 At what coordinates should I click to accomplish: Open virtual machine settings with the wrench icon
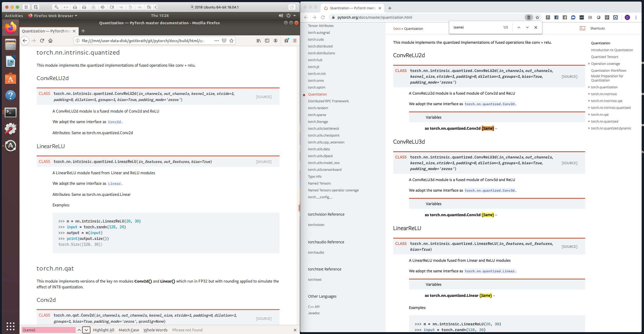click(56, 7)
